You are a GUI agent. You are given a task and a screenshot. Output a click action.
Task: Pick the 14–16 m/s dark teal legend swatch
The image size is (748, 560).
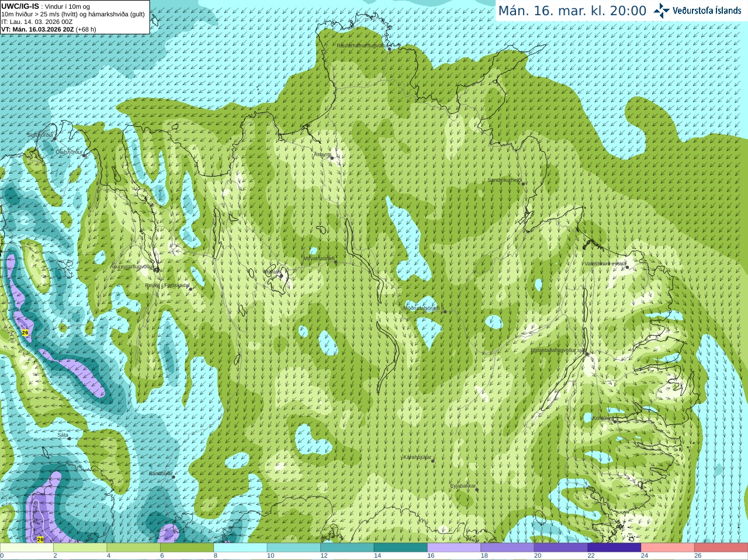point(401,548)
